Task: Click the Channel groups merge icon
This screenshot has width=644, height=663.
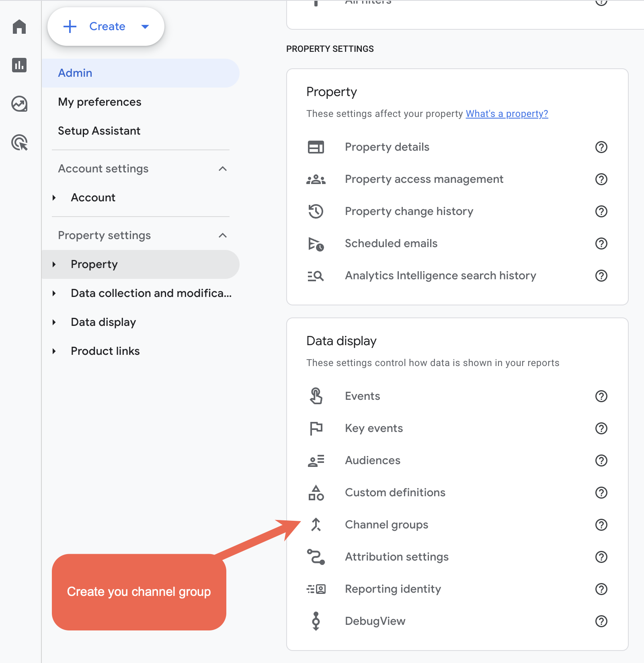Action: click(x=316, y=525)
